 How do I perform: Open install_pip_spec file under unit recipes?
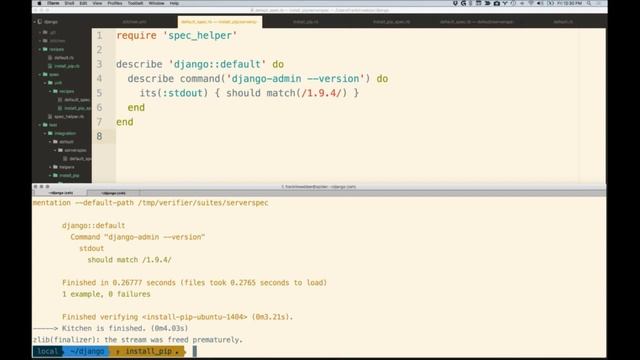point(78,108)
